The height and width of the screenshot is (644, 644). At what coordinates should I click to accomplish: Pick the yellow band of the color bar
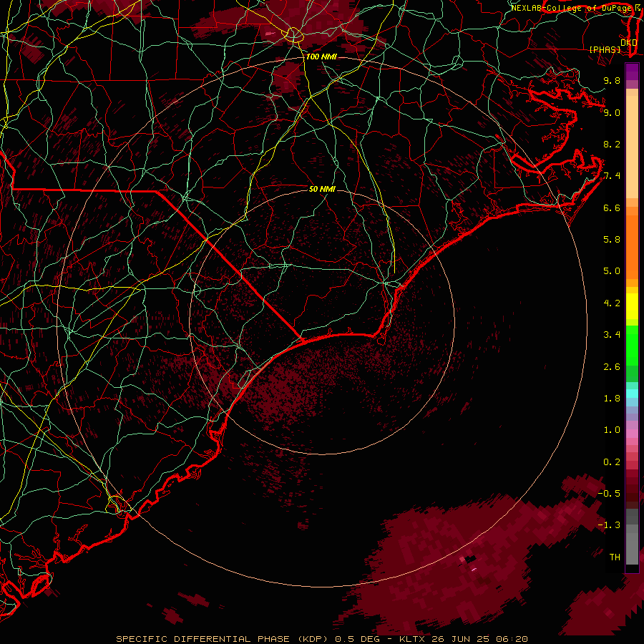(x=632, y=306)
